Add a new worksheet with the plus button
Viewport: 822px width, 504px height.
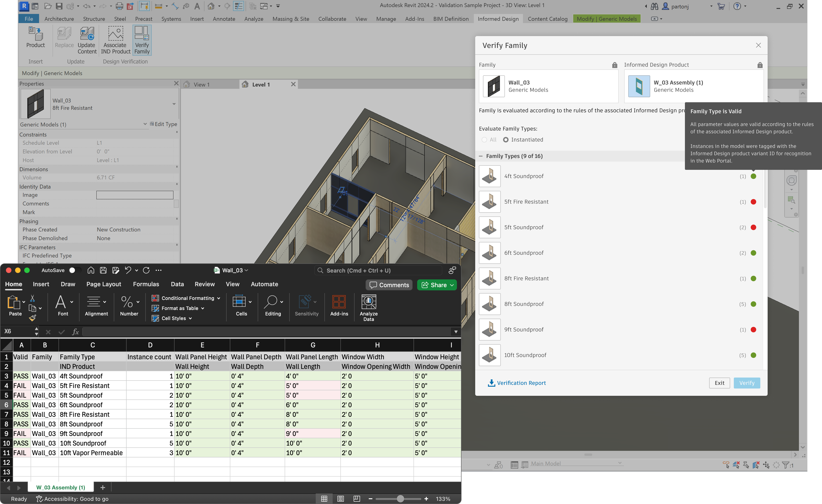point(102,487)
